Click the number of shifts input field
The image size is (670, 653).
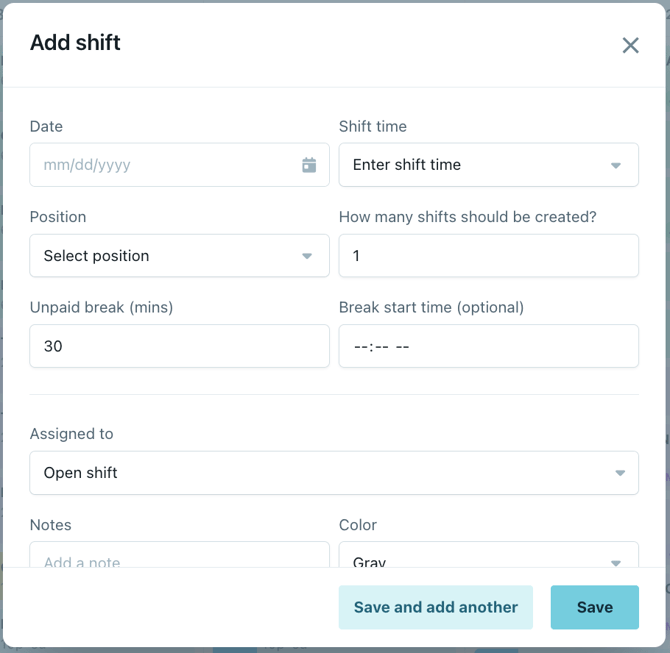coord(488,256)
